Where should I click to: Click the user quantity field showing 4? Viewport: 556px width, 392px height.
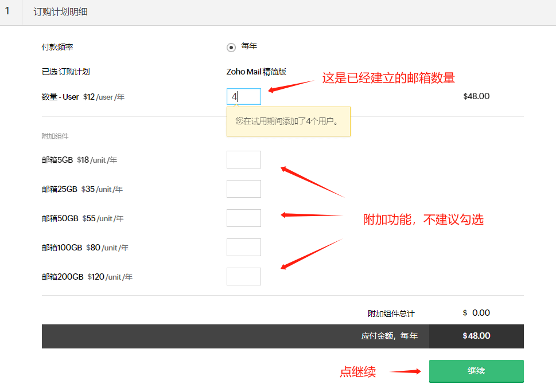tap(243, 97)
